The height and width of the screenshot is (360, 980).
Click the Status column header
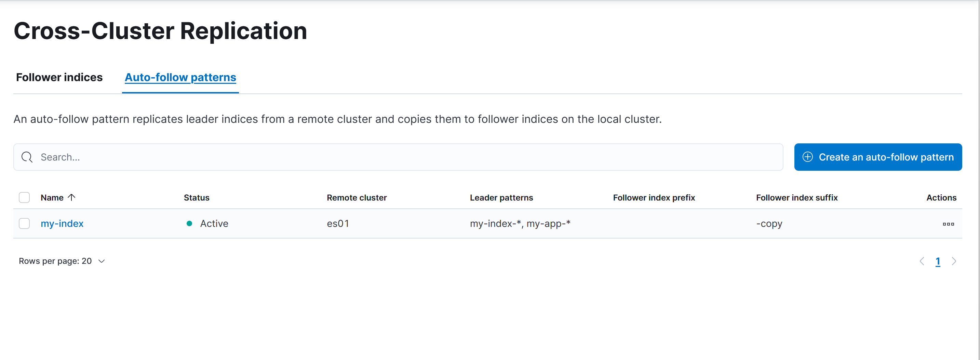coord(196,197)
